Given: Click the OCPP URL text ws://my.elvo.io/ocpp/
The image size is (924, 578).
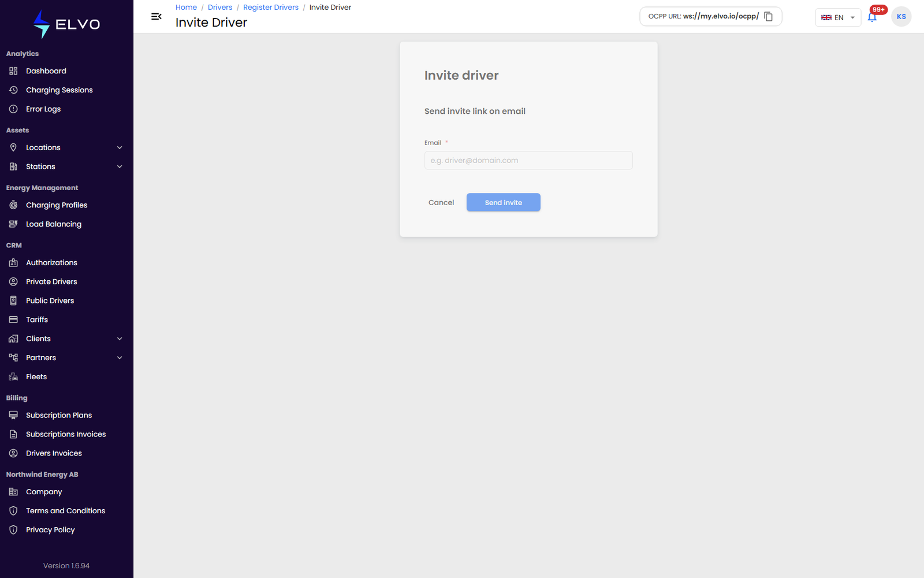Looking at the screenshot, I should tap(721, 16).
